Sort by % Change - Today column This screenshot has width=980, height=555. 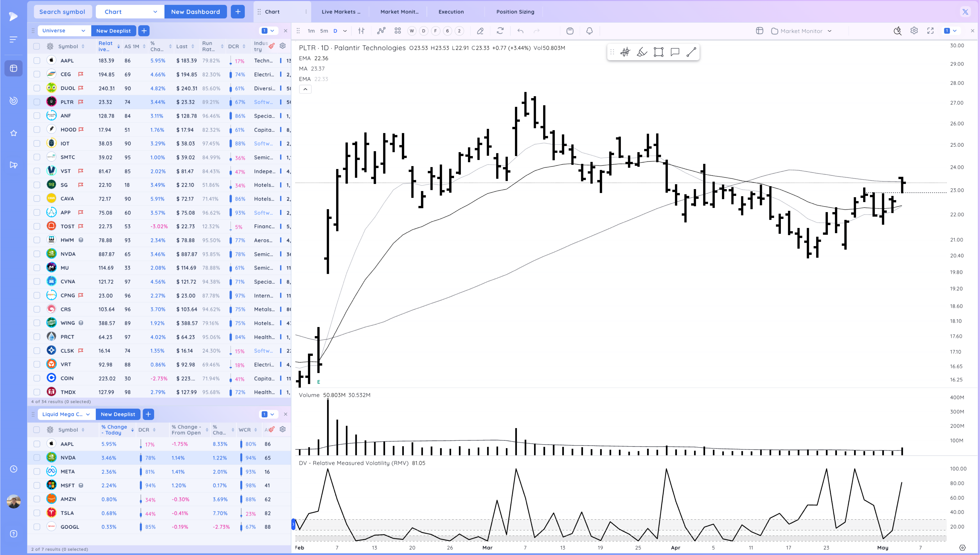coord(114,430)
